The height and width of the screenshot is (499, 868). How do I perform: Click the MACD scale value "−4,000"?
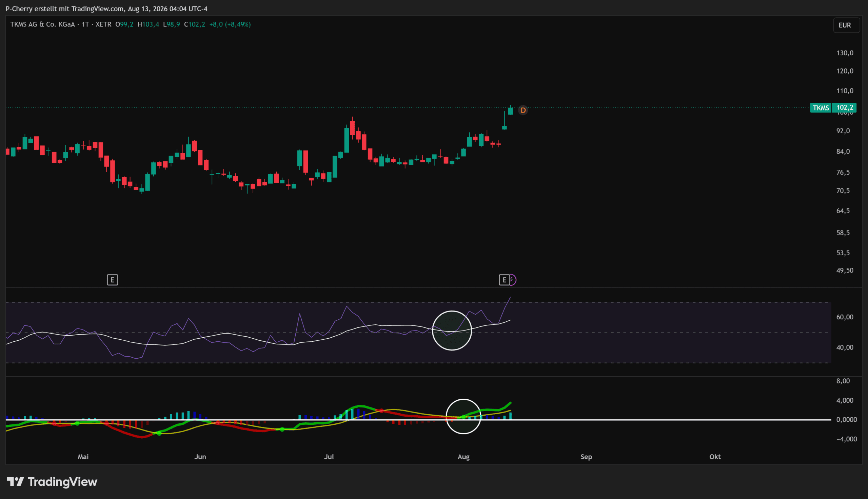[x=847, y=439]
